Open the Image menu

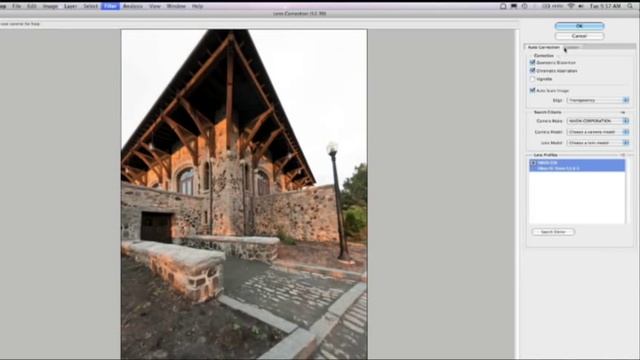pos(50,6)
